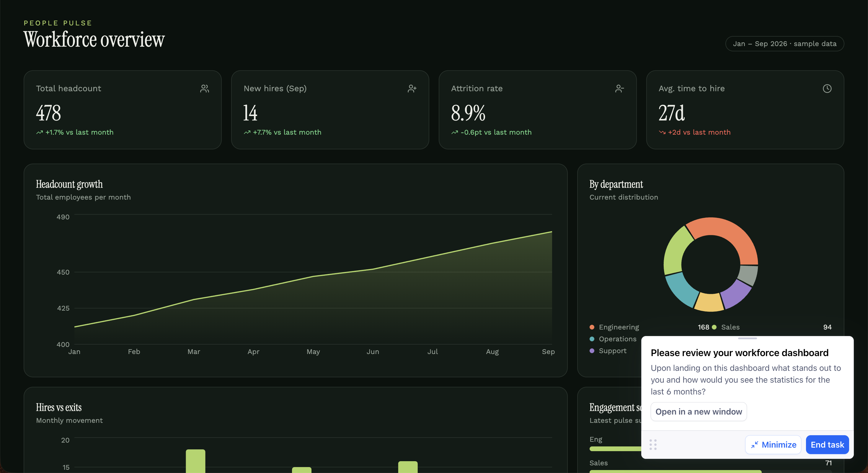Click the Sep label on the headcount chart axis
This screenshot has height=473, width=868.
pos(548,352)
